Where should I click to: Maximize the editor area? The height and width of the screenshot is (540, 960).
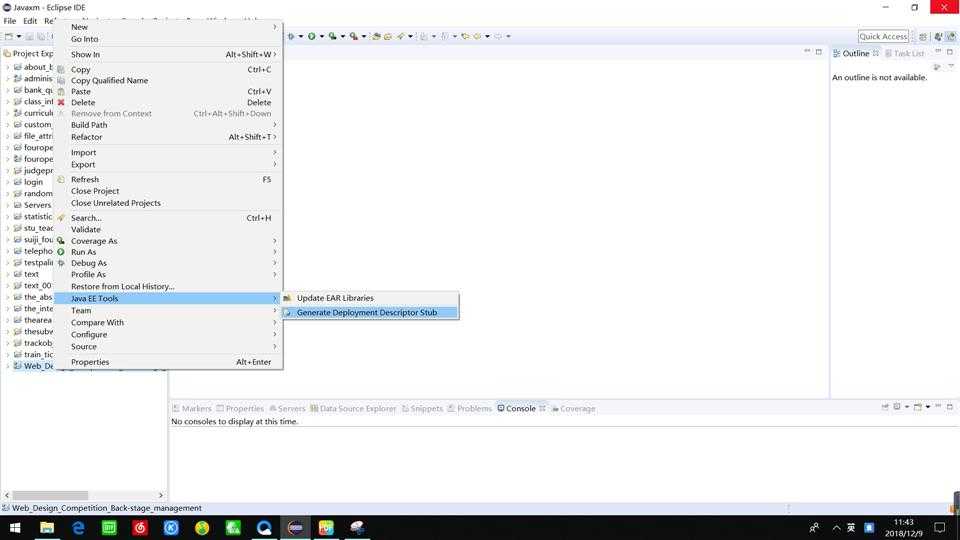pyautogui.click(x=819, y=51)
